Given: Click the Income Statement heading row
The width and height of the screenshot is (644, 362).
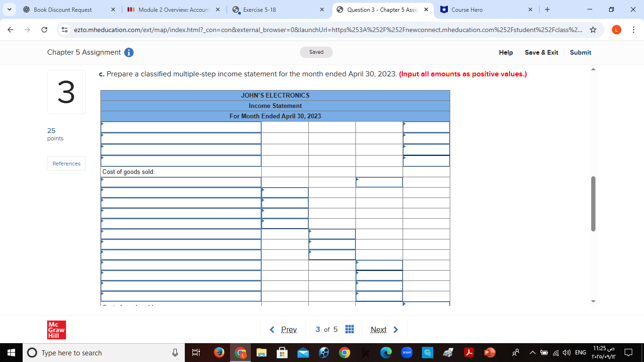Looking at the screenshot, I should (275, 106).
